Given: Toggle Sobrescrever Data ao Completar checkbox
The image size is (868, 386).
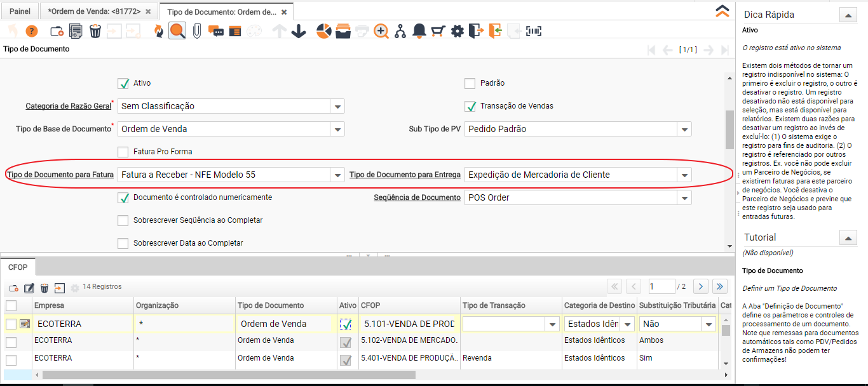Looking at the screenshot, I should click(123, 243).
